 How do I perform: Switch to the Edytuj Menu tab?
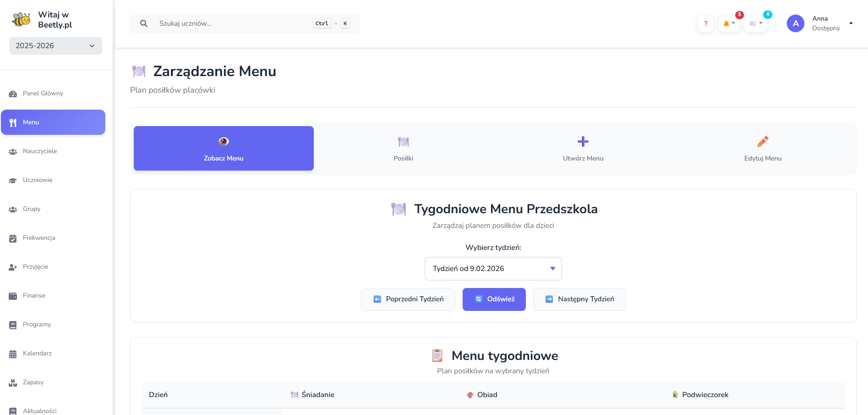[762, 148]
